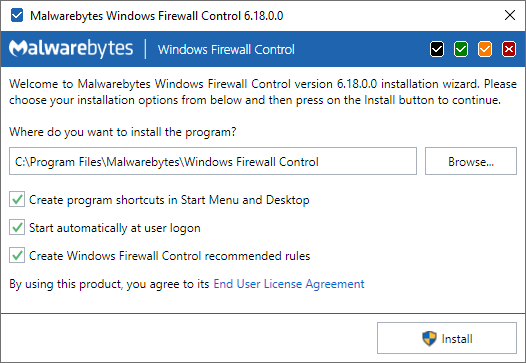Click the 'Windows Firewall Control' header text

[x=226, y=50]
